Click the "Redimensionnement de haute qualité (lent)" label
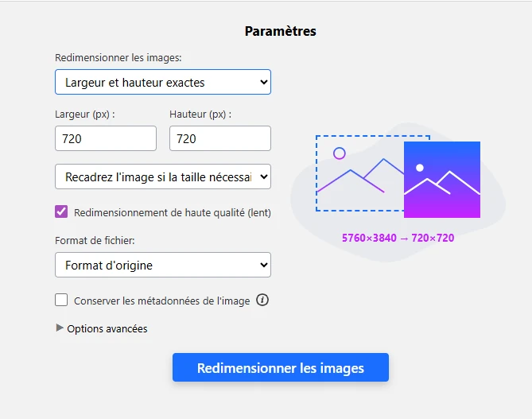 (172, 212)
